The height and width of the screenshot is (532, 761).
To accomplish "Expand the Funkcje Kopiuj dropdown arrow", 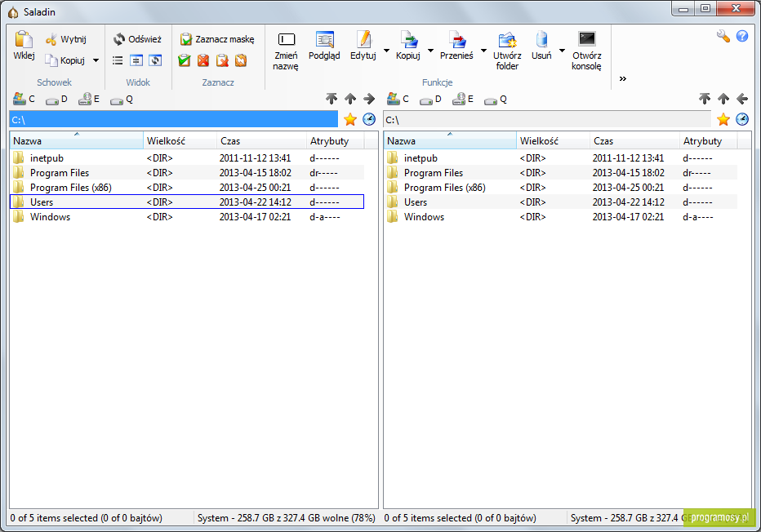I will pyautogui.click(x=430, y=51).
